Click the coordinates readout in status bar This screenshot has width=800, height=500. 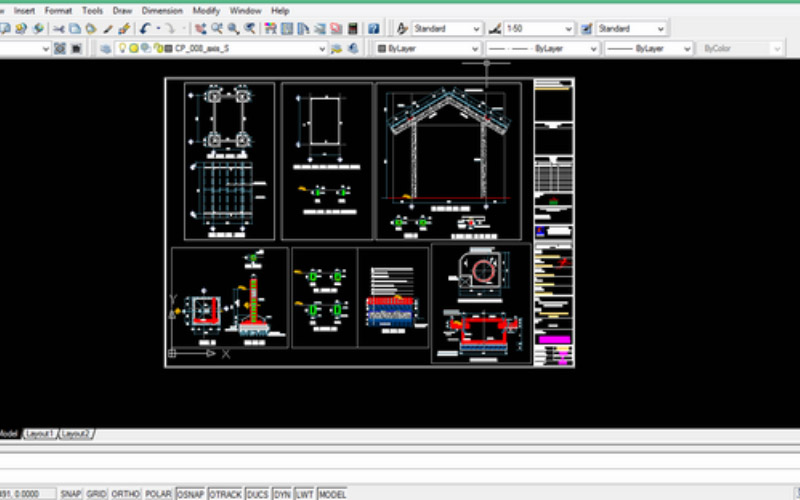tap(25, 494)
